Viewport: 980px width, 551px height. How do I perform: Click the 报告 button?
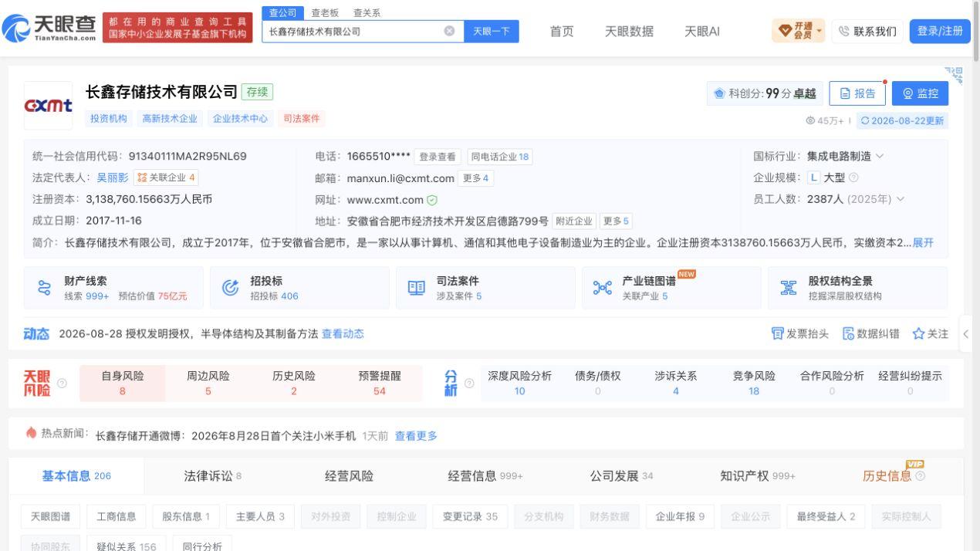pos(857,93)
